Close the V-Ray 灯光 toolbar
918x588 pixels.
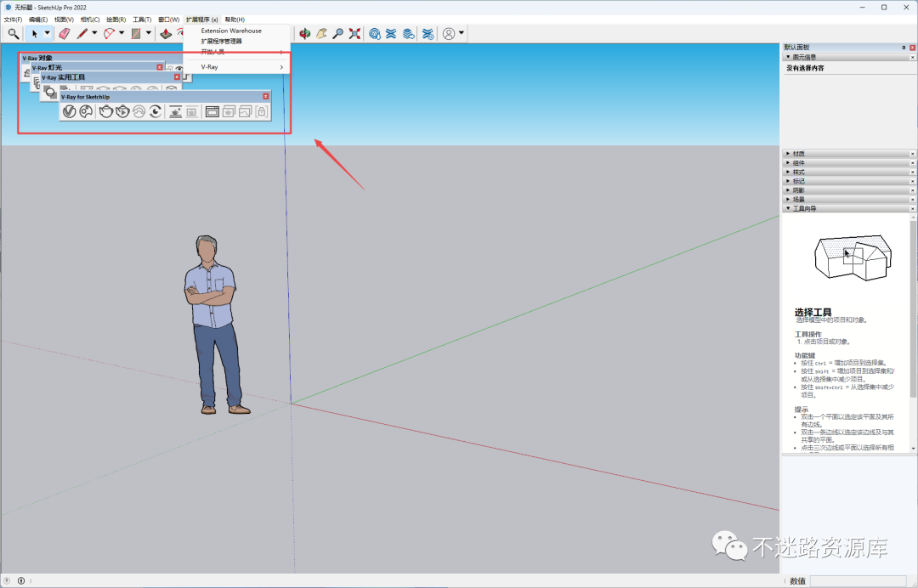[159, 67]
